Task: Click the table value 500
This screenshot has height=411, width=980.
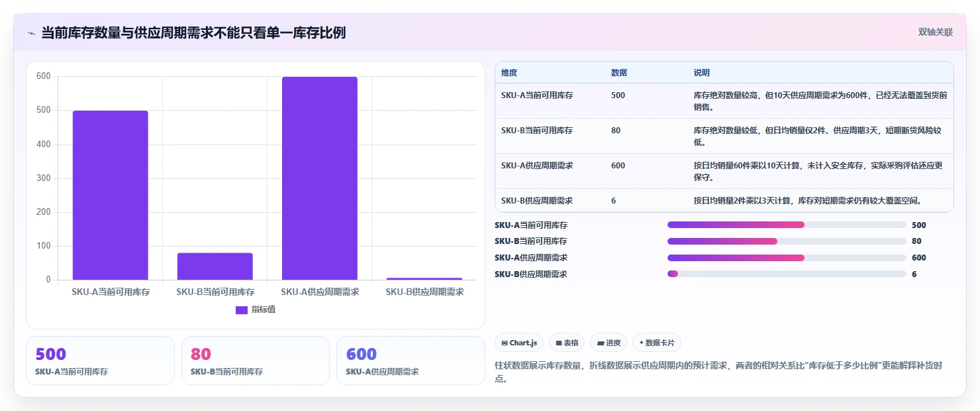Action: [x=618, y=95]
